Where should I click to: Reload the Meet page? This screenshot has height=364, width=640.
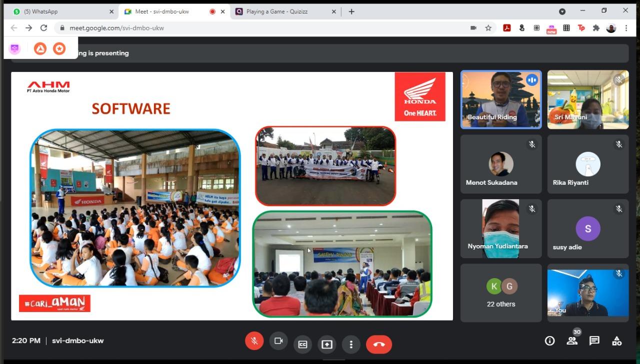tap(43, 28)
